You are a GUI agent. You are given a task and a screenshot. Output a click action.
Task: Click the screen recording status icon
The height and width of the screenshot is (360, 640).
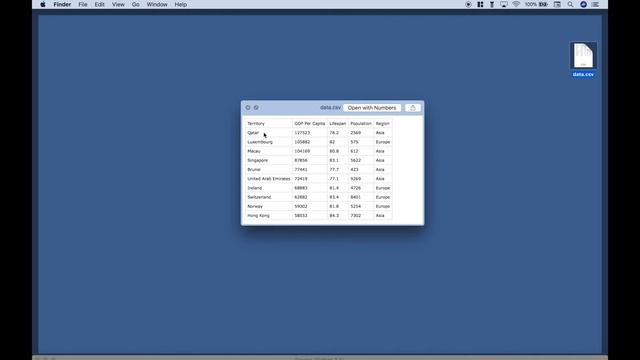tap(468, 4)
